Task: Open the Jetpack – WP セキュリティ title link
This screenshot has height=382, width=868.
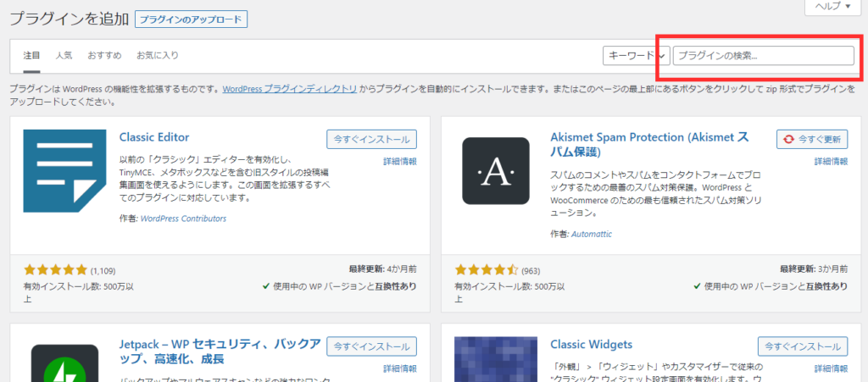Action: [x=220, y=352]
